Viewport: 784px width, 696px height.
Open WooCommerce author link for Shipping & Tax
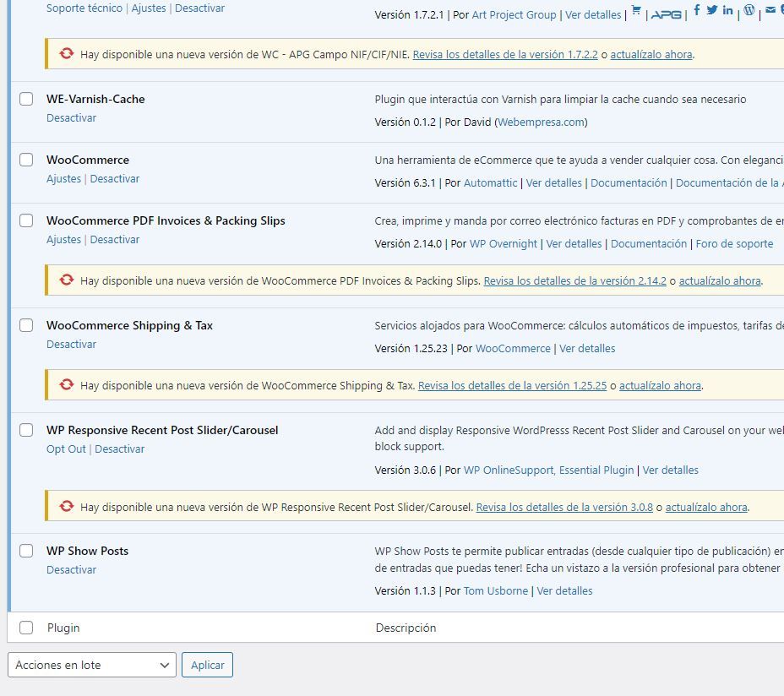click(513, 349)
